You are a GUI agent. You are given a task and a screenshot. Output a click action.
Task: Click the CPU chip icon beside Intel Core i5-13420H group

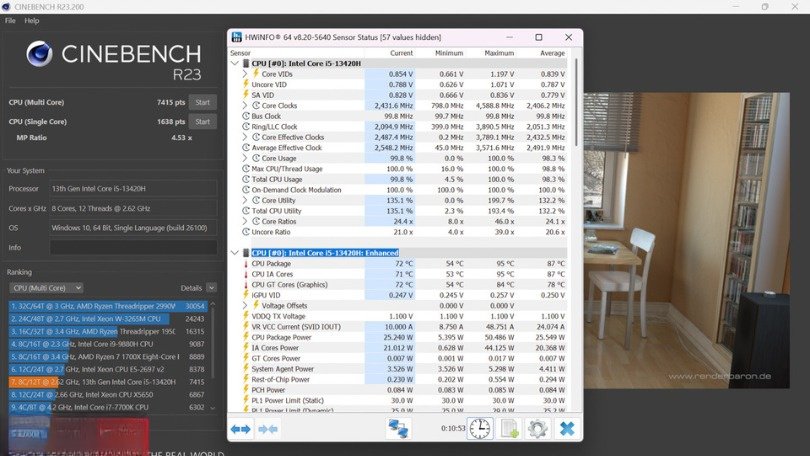(x=246, y=64)
